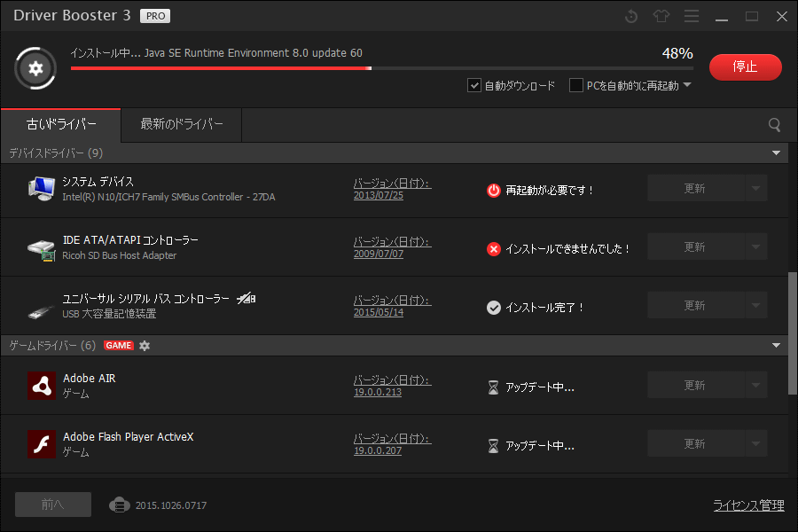Click 更新 button for Ricoh SD Bus Host Adapter
798x532 pixels.
696,246
